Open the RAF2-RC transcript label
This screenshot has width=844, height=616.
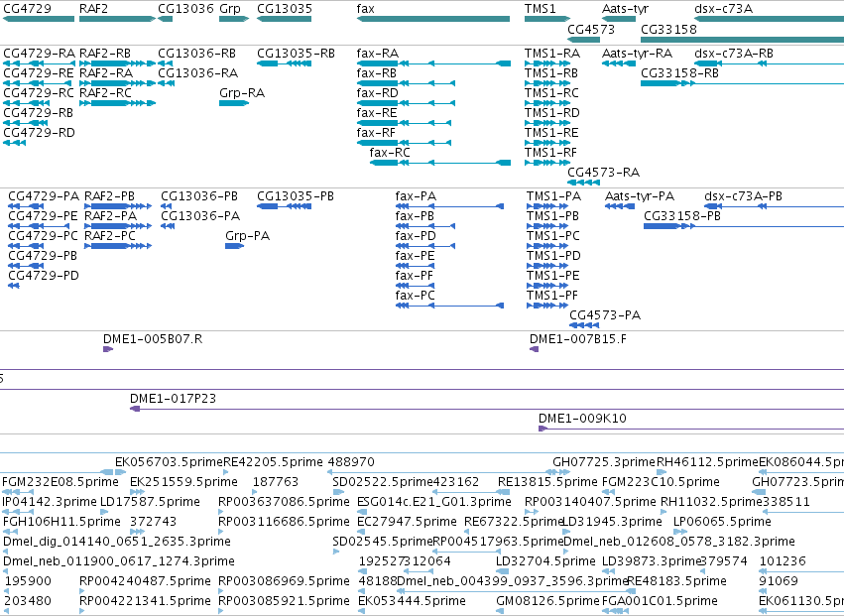(105, 93)
